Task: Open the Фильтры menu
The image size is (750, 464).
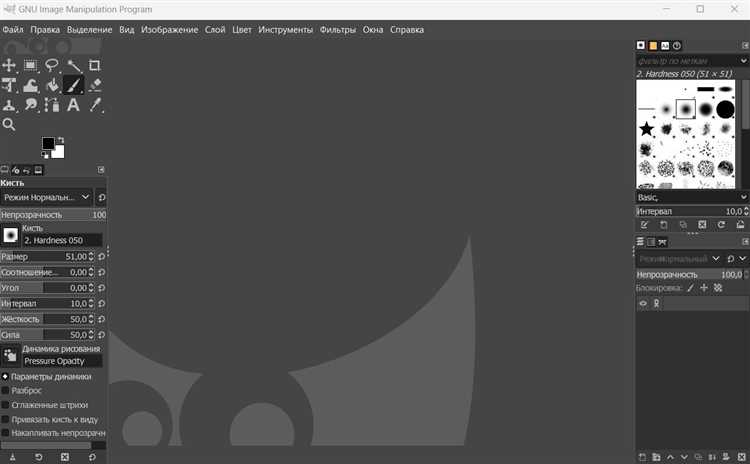Action: coord(338,30)
